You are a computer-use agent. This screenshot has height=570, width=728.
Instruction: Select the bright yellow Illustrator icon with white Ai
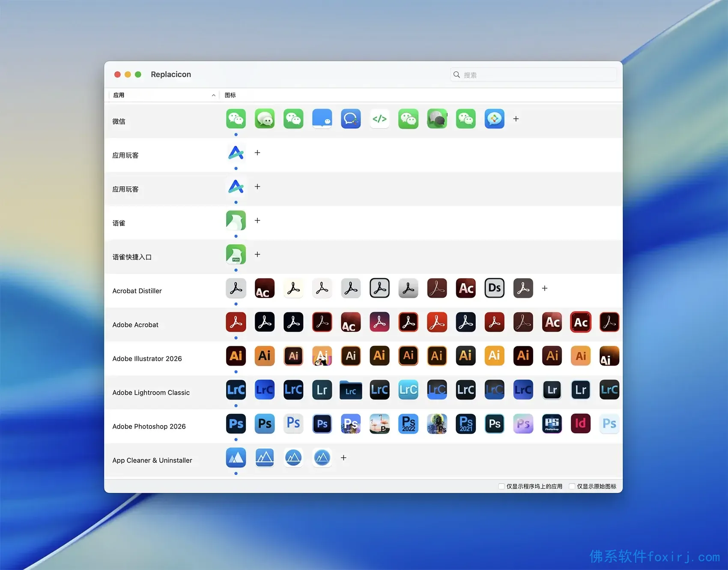click(x=494, y=356)
